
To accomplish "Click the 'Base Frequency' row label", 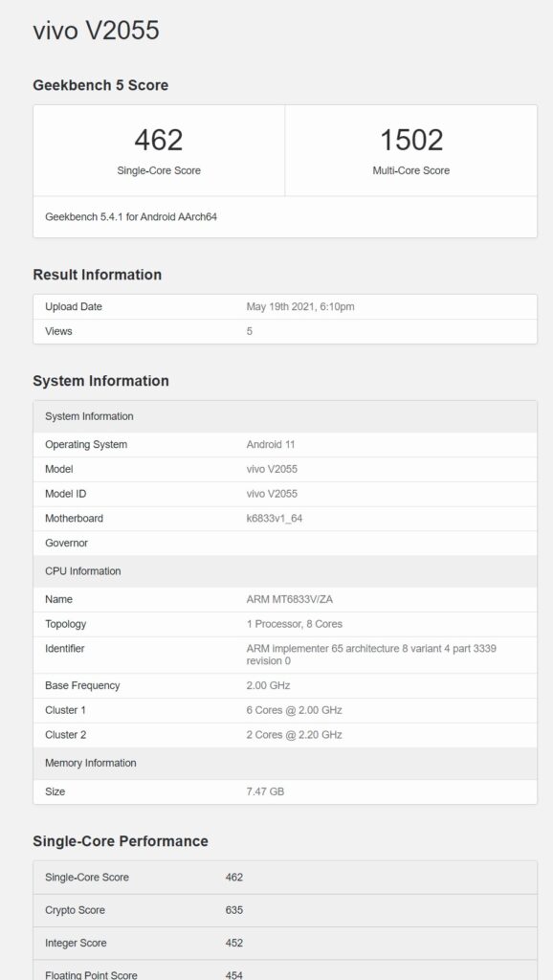I will click(82, 685).
